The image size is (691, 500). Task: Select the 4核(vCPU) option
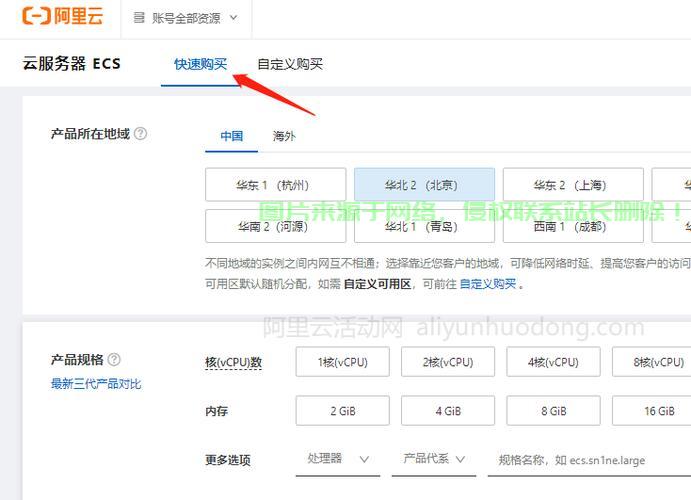coord(553,362)
